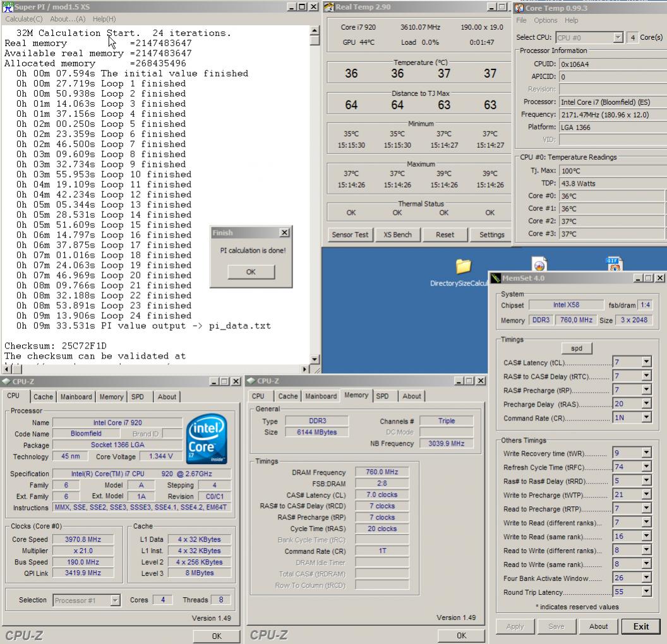Expand the Command Rate (CR) dropdown in MemSet

point(646,418)
